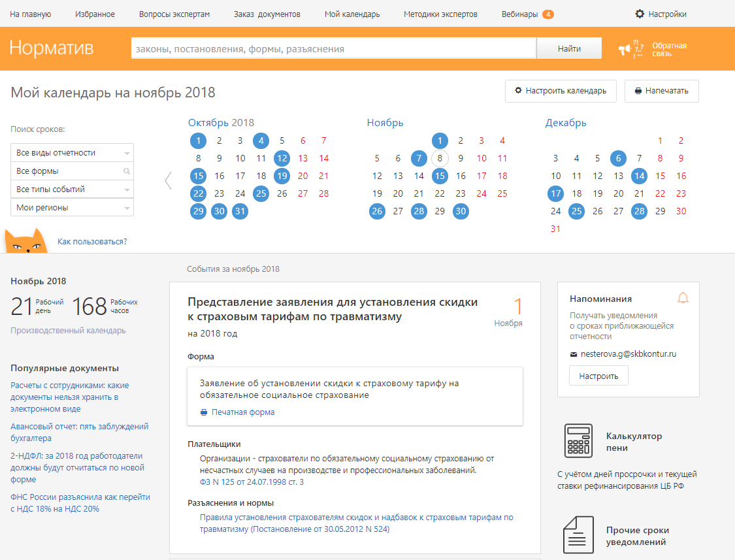Click the Норматив logo
Screen dimensions: 735x560
pyautogui.click(x=52, y=48)
